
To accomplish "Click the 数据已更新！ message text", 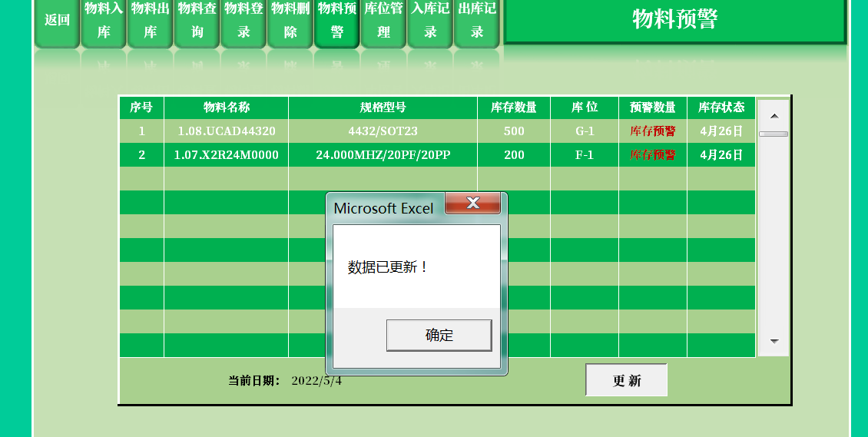I will [388, 267].
